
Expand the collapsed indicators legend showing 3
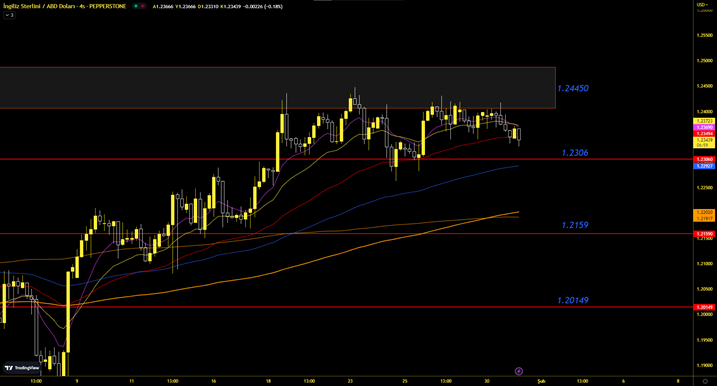click(x=9, y=15)
